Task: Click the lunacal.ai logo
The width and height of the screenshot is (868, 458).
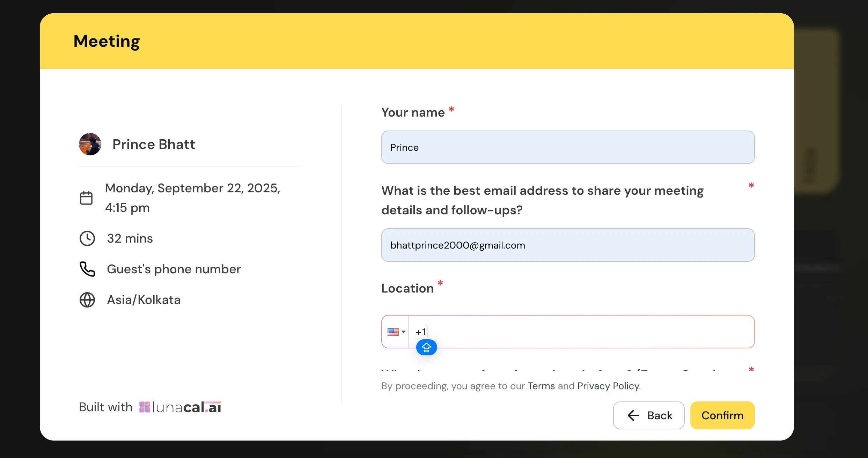Action: click(180, 407)
